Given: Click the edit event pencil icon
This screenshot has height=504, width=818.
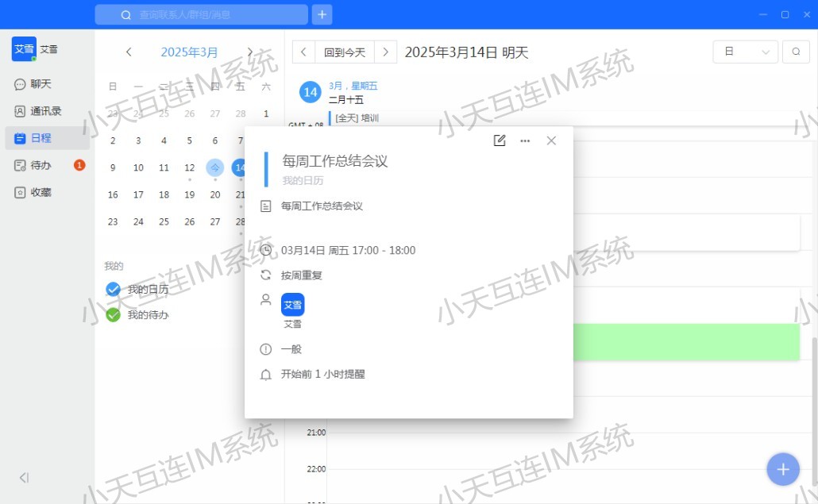Looking at the screenshot, I should (500, 140).
